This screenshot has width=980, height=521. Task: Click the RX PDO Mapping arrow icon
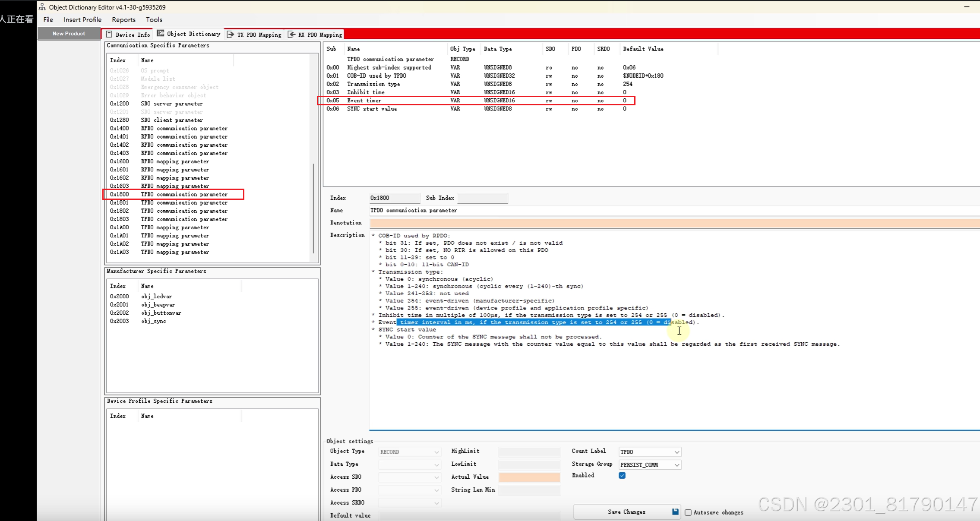point(292,35)
